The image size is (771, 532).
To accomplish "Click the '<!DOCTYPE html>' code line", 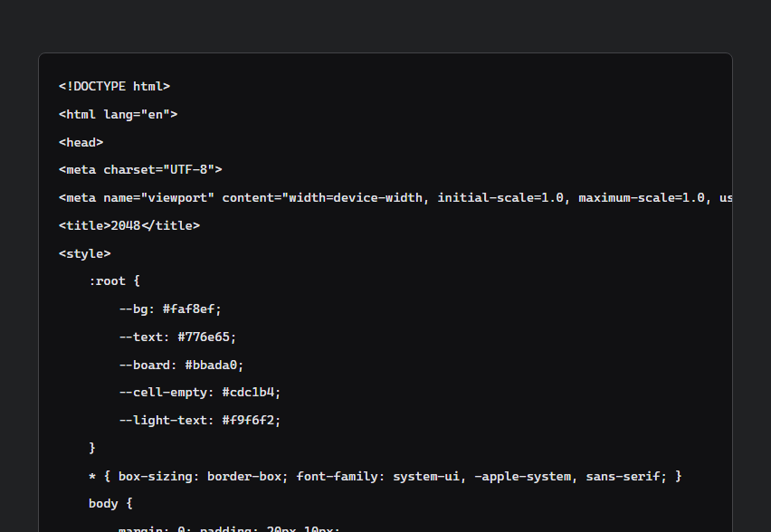I will (114, 87).
